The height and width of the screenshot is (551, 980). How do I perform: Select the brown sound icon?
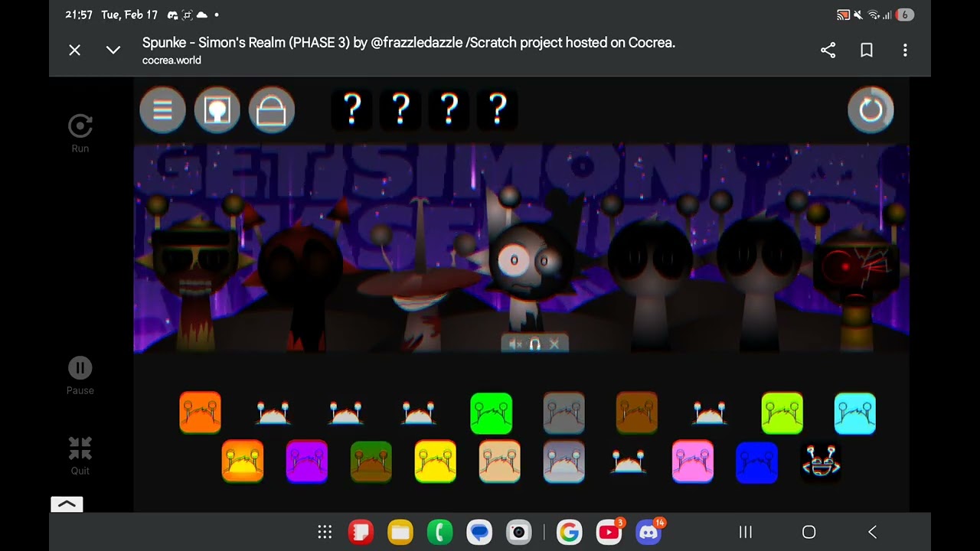[x=637, y=413]
